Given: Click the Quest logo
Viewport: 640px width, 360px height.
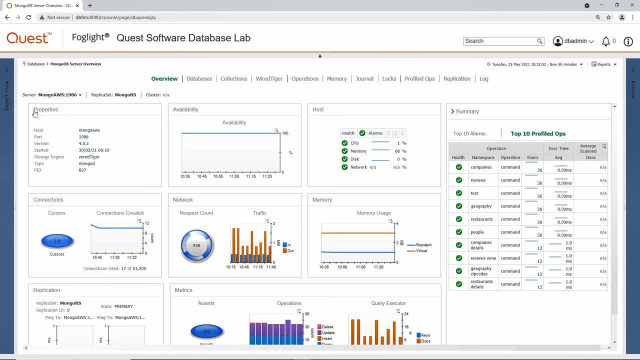Looking at the screenshot, I should point(29,38).
